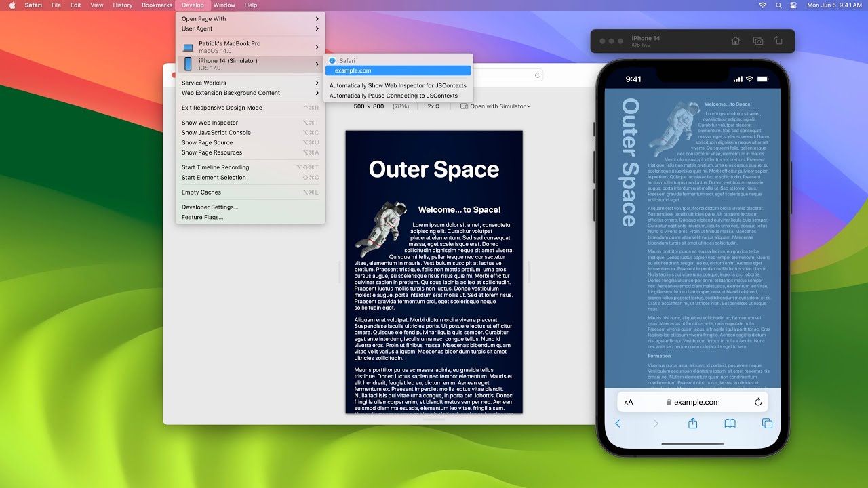868x488 pixels.
Task: Open bookmarks icon in iPhone Safari toolbar
Action: [730, 424]
